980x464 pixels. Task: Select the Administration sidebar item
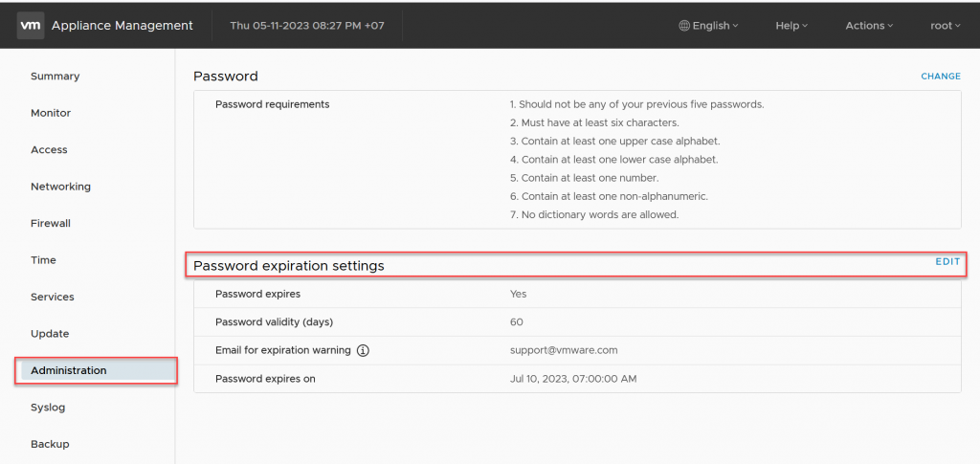click(69, 370)
